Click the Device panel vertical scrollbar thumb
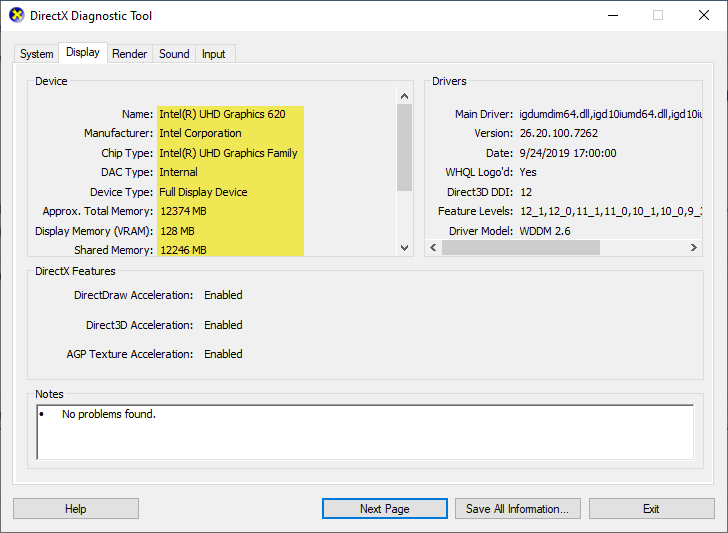Screen dimensions: 728x533 (x=404, y=148)
